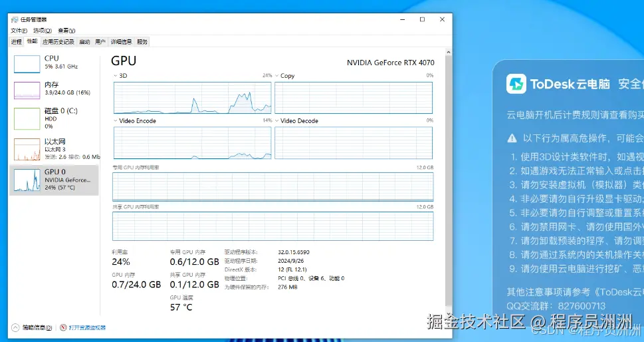Click the 共享 GPU 内存利用率 graph
644x342 pixels.
pyautogui.click(x=272, y=226)
